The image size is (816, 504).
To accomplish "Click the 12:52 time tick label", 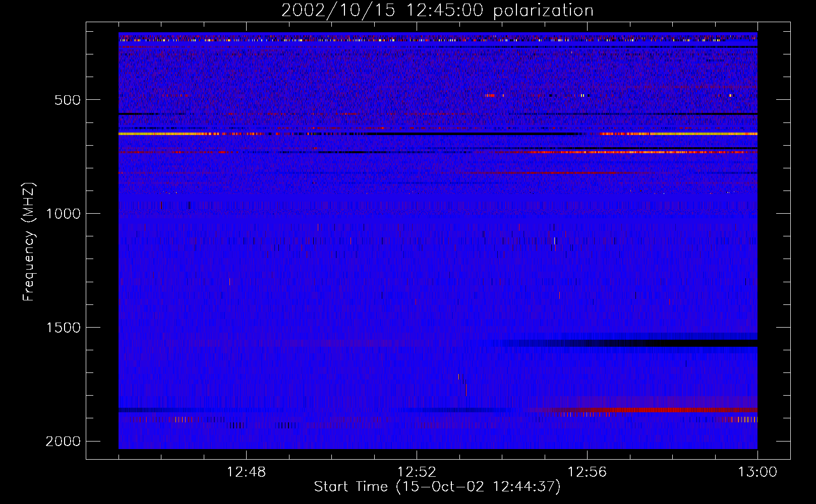I will click(417, 472).
